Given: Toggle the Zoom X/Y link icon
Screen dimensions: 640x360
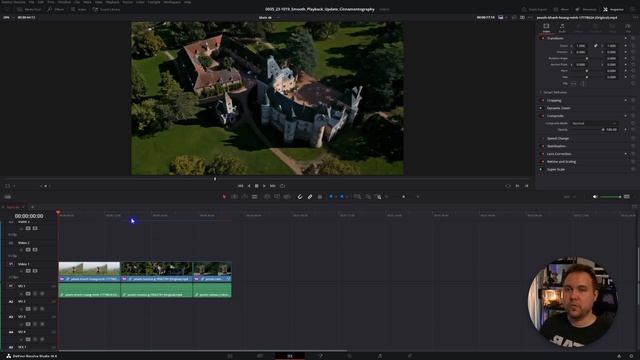Looking at the screenshot, I should point(596,46).
